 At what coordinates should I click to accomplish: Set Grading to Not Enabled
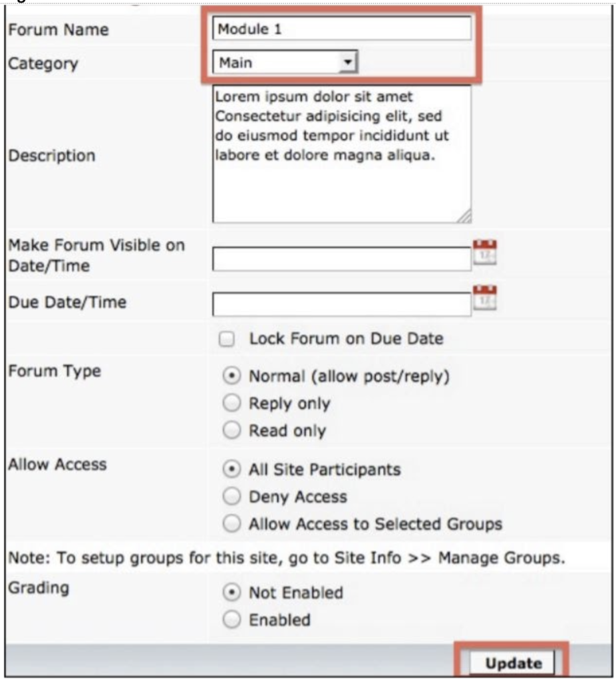[x=231, y=593]
